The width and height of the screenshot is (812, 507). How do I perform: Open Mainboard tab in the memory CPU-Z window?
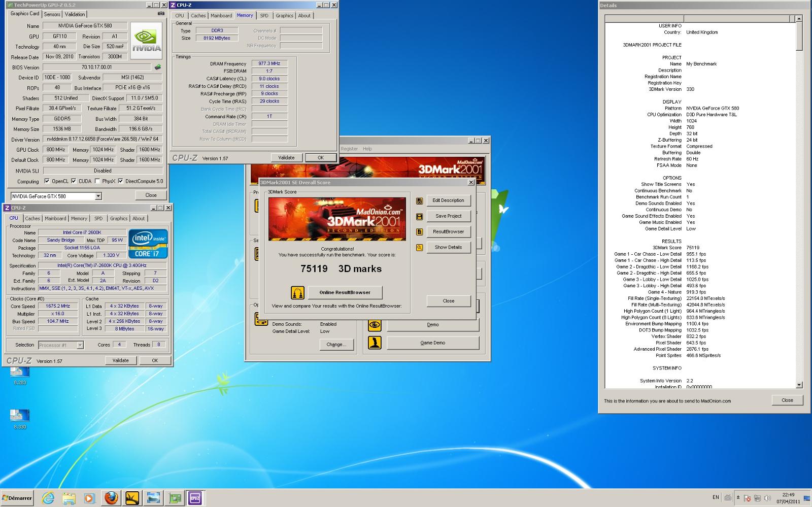point(221,16)
